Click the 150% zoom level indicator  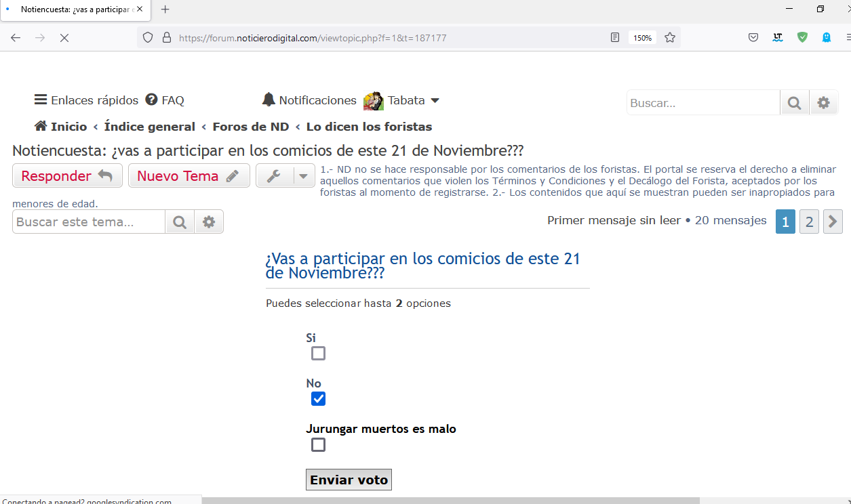coord(642,38)
